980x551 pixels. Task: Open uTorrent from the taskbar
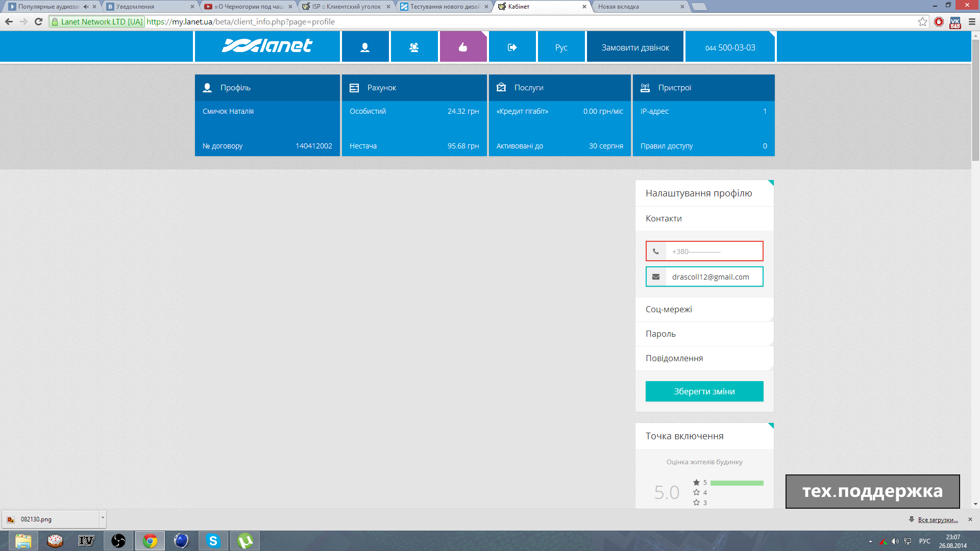[245, 541]
